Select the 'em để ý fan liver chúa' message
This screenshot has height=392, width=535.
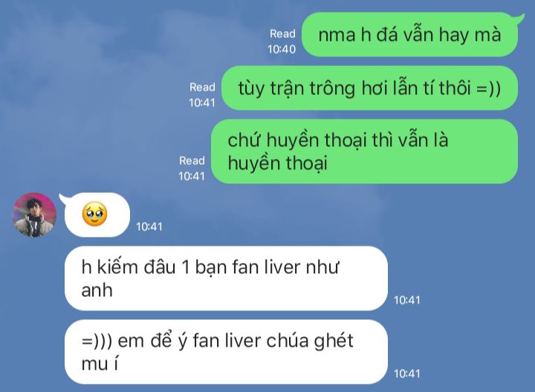pos(226,352)
